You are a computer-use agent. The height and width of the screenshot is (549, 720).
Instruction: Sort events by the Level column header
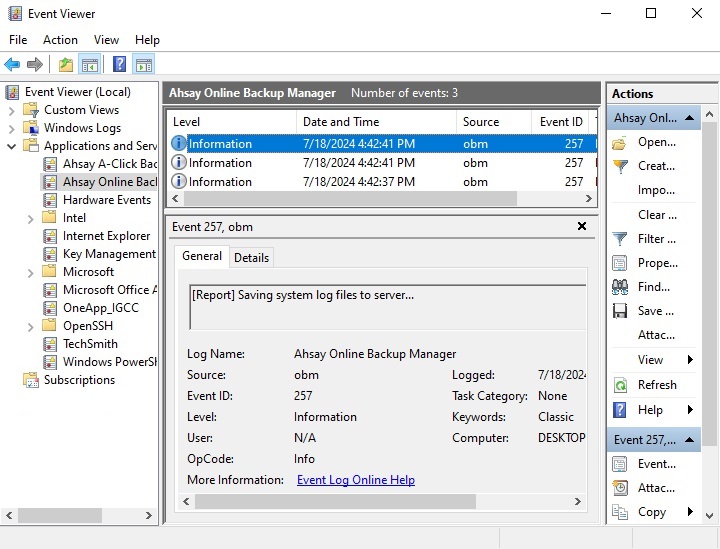click(231, 122)
